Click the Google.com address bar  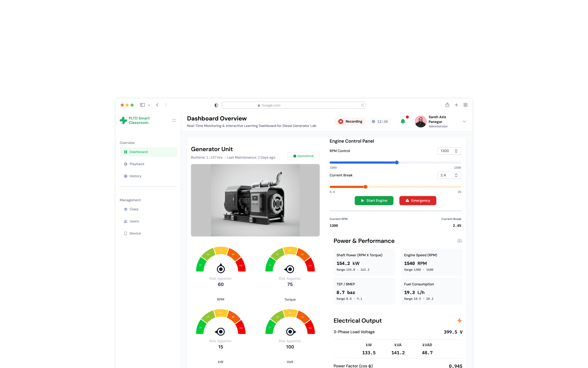294,105
